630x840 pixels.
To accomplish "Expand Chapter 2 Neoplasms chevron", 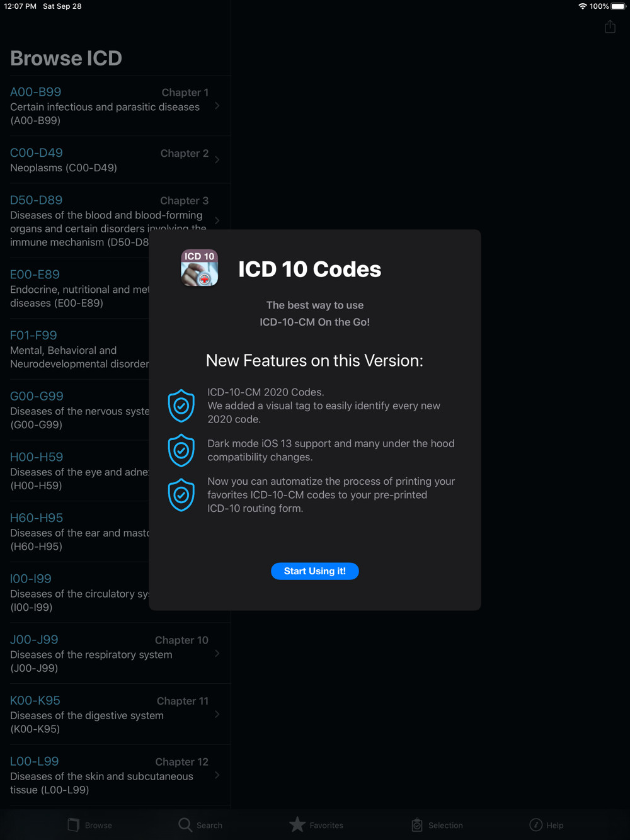I will coord(217,160).
